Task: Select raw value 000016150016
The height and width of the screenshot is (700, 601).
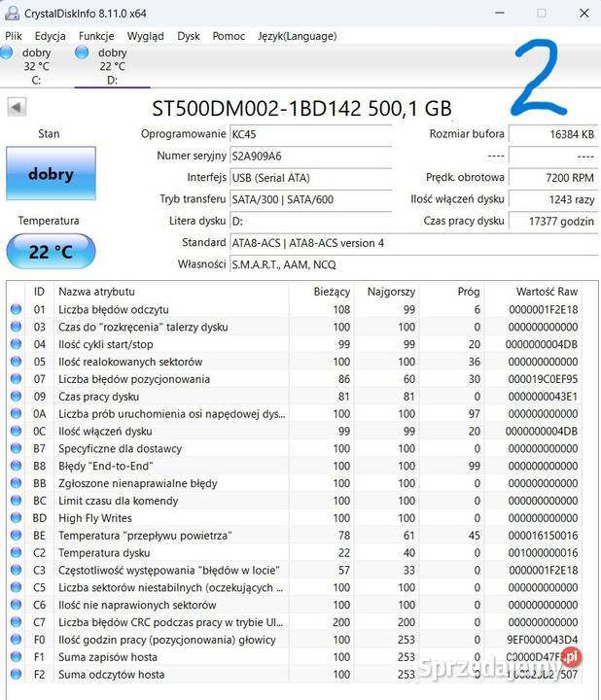Action: pyautogui.click(x=543, y=536)
